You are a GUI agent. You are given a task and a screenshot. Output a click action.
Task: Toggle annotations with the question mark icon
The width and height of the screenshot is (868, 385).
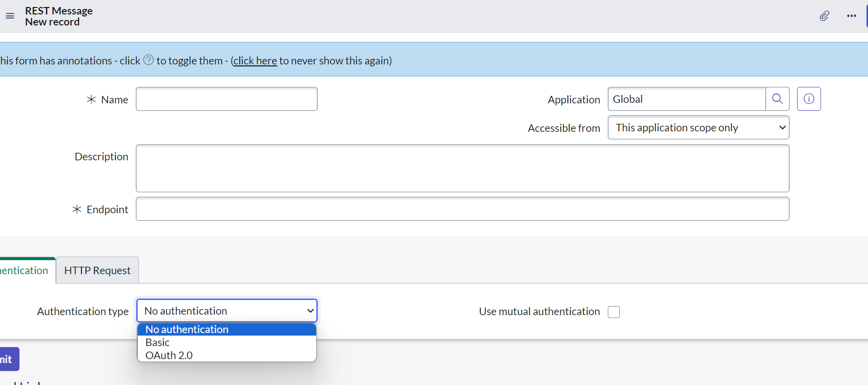(x=148, y=60)
